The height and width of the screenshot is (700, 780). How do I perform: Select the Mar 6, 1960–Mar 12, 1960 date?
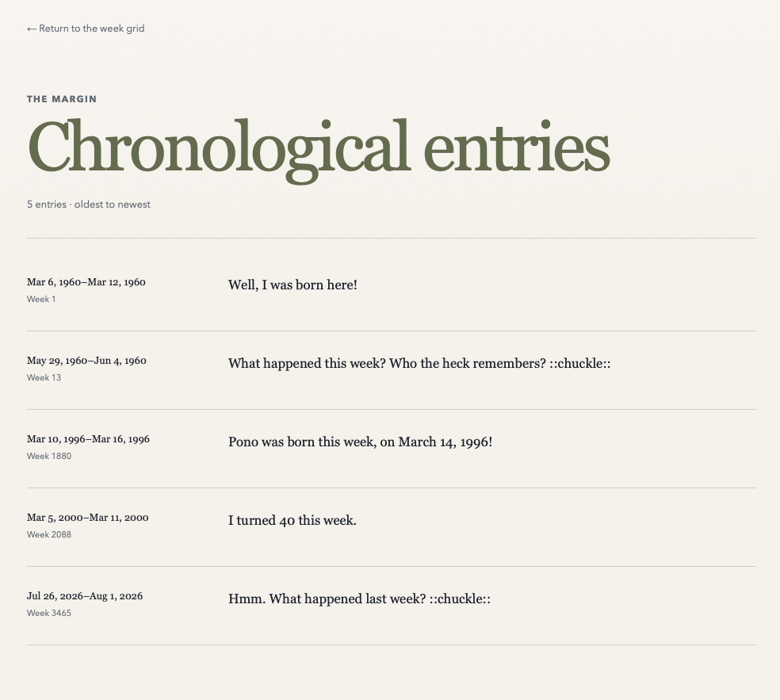tap(86, 282)
